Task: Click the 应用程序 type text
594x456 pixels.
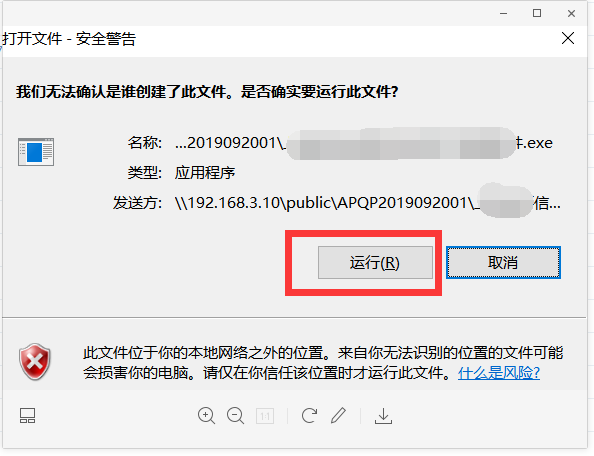Action: point(205,173)
